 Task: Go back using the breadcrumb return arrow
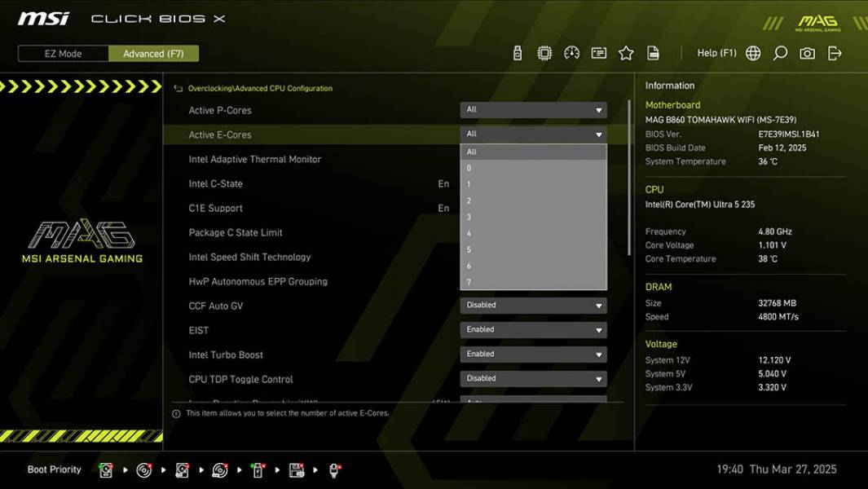178,89
